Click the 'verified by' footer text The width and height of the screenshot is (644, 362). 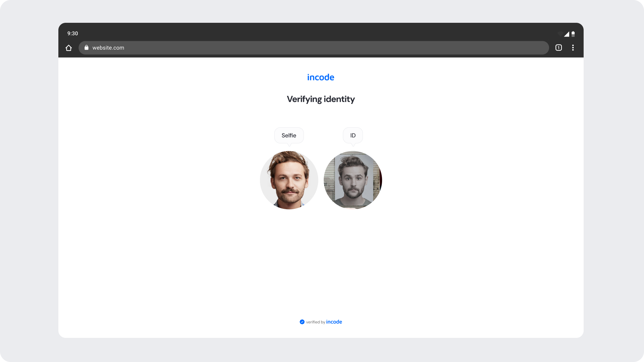pyautogui.click(x=315, y=322)
